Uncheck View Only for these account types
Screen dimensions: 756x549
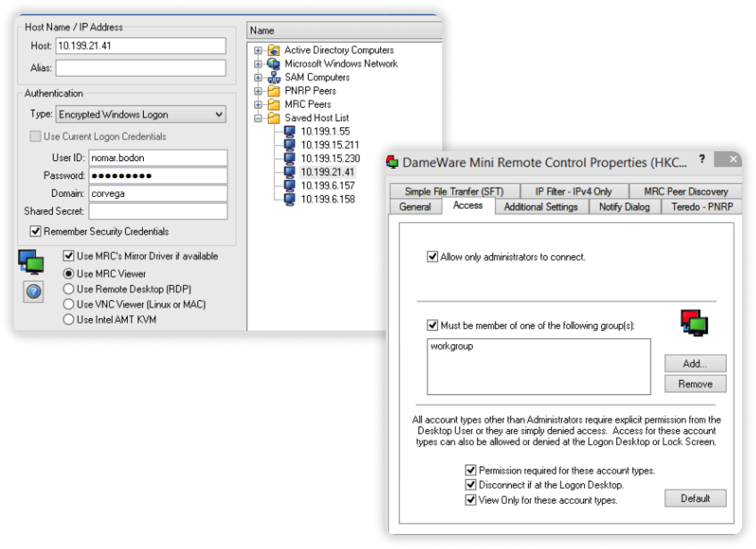click(x=470, y=499)
